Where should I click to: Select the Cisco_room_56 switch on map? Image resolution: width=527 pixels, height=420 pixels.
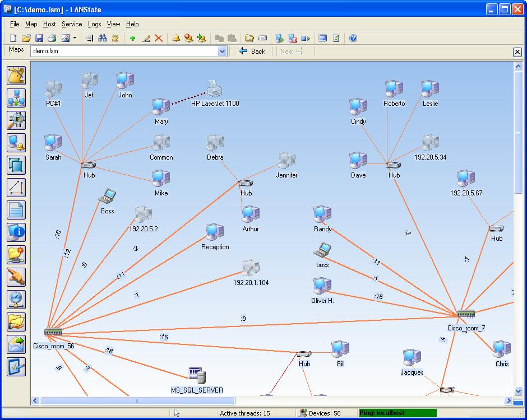(x=53, y=332)
